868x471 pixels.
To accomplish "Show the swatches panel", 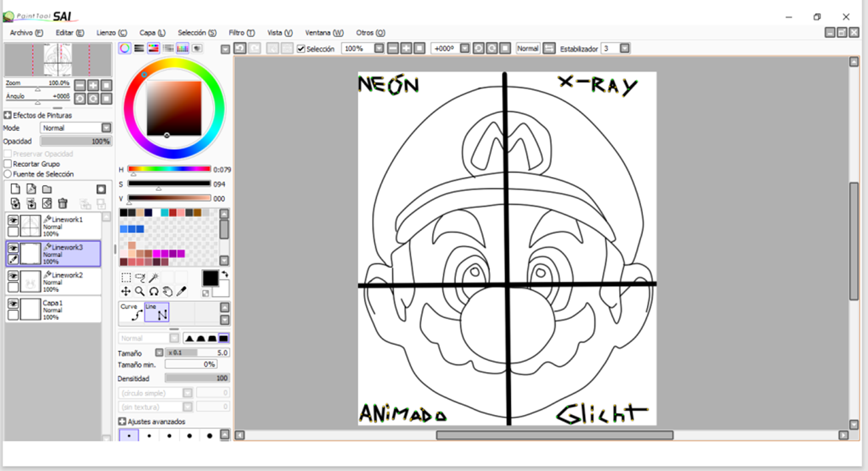I will 183,48.
